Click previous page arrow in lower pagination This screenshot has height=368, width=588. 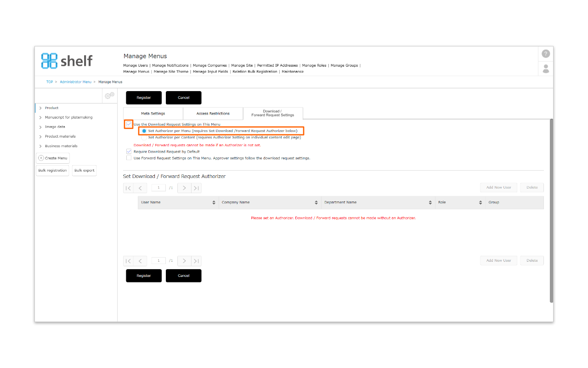[140, 261]
